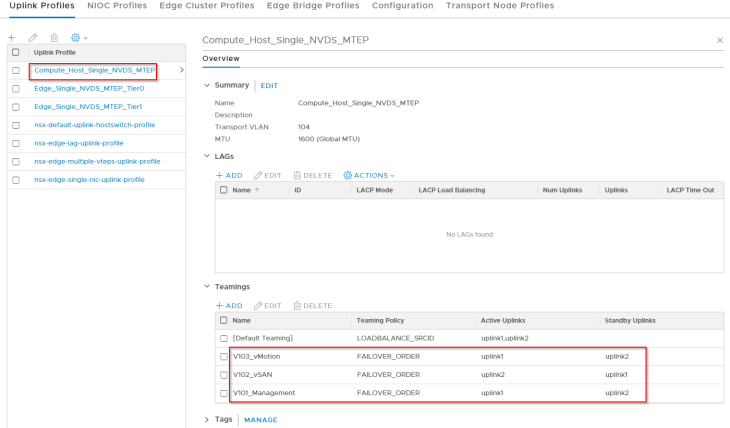The height and width of the screenshot is (428, 730).
Task: Click the ADD button in Teamings section
Action: pyautogui.click(x=229, y=305)
